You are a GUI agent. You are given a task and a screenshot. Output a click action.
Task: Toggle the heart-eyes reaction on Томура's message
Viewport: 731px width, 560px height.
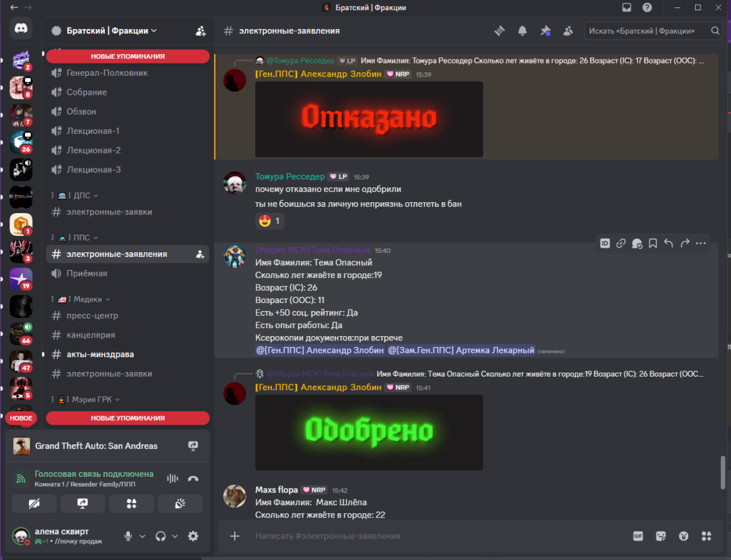(x=270, y=221)
